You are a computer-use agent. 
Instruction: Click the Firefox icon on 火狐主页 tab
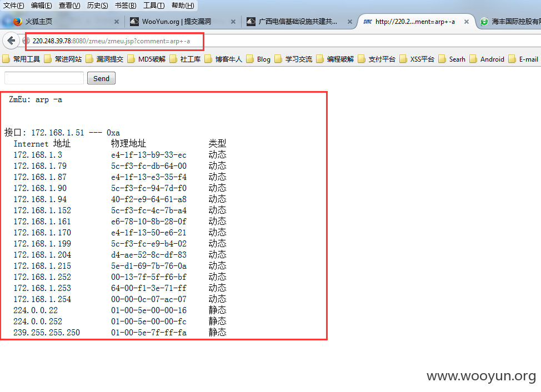(x=18, y=21)
